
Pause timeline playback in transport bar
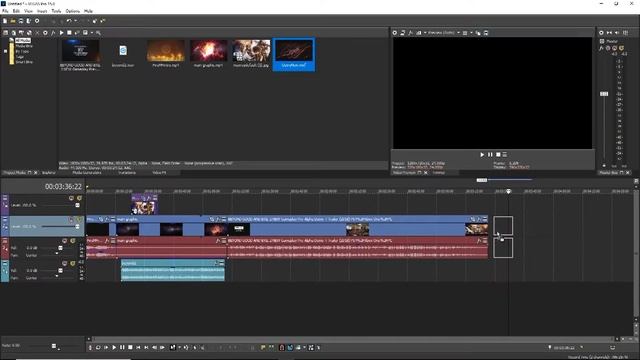click(x=122, y=347)
